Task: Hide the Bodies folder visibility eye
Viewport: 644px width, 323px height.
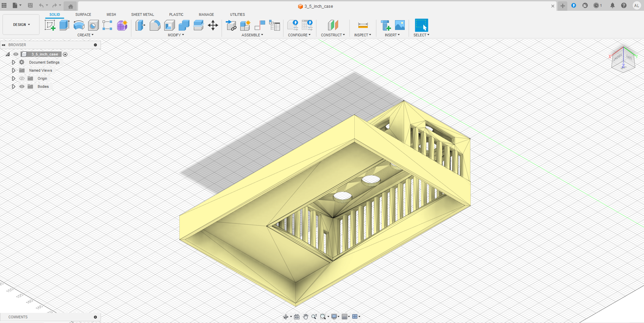Action: coord(22,86)
